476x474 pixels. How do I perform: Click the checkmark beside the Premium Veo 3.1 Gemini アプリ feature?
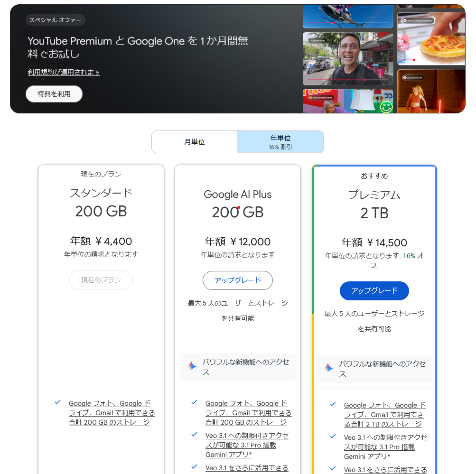333,437
